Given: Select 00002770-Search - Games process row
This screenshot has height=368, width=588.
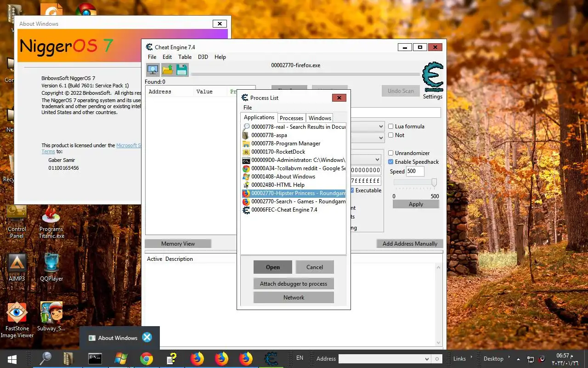Looking at the screenshot, I should (x=293, y=201).
